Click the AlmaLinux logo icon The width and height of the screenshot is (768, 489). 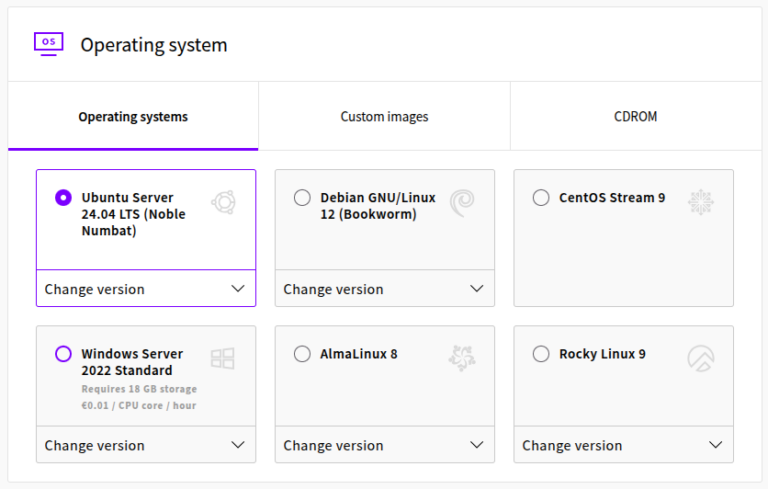coord(462,358)
